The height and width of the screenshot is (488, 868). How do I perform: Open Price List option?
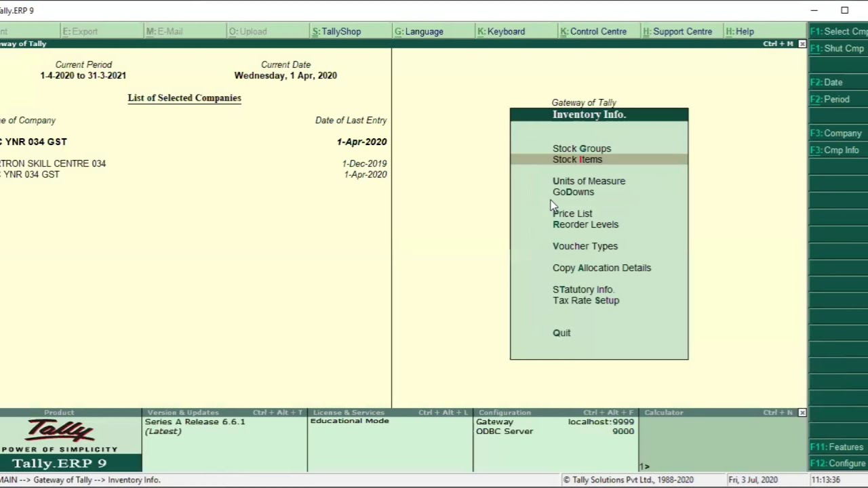click(x=572, y=213)
